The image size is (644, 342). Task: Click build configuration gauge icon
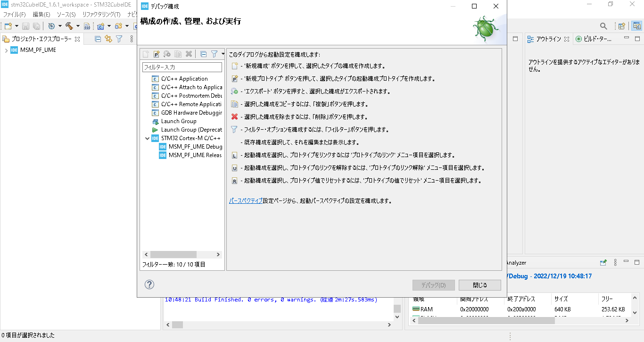[x=52, y=26]
